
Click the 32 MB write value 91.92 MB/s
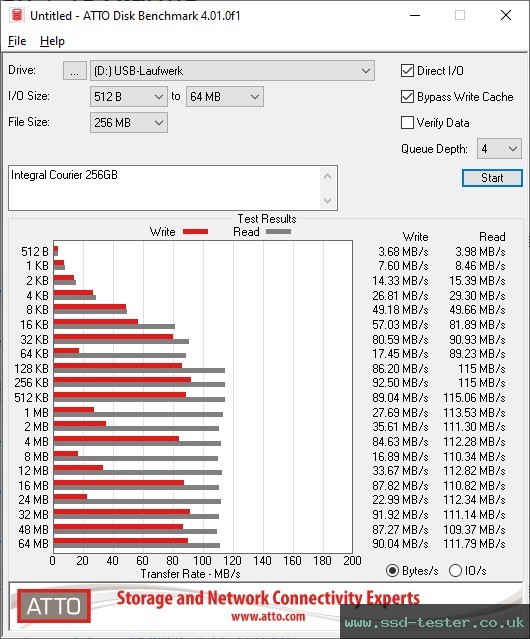coord(400,515)
